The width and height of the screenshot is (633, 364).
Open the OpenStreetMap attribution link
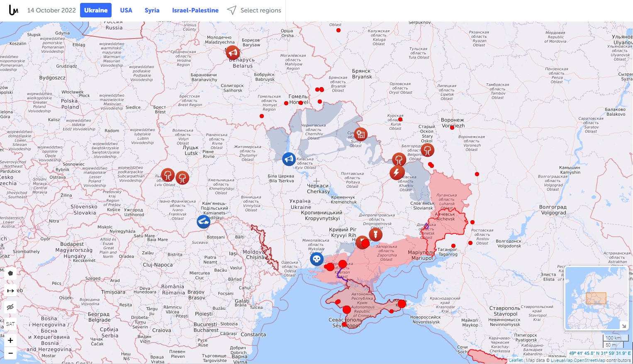(579, 360)
